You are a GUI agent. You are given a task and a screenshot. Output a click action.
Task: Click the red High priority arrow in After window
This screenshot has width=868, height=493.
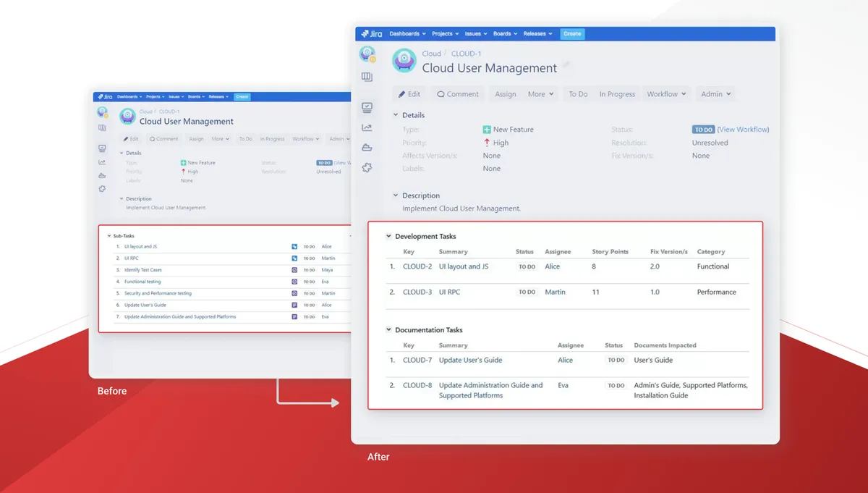coord(487,143)
